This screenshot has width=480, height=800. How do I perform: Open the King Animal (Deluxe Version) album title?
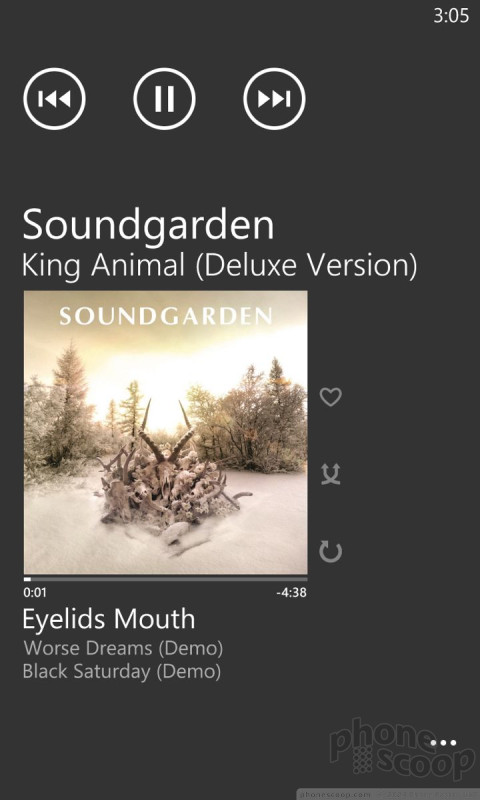(219, 266)
